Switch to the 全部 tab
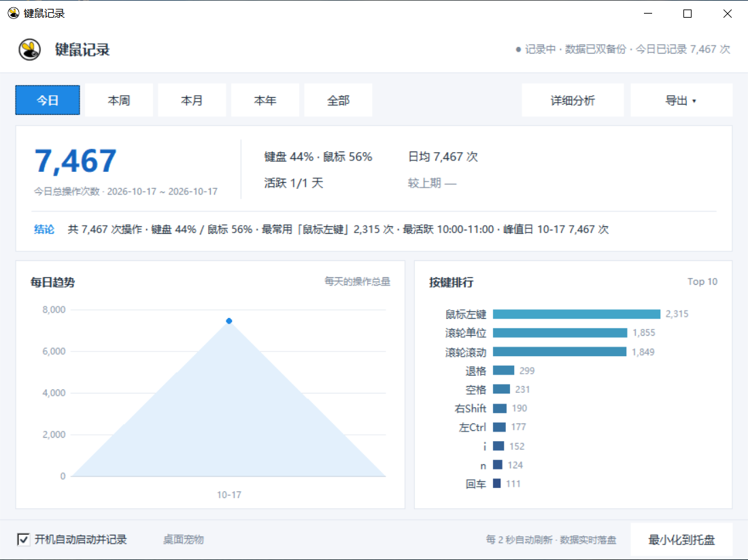The image size is (748, 560). tap(338, 100)
